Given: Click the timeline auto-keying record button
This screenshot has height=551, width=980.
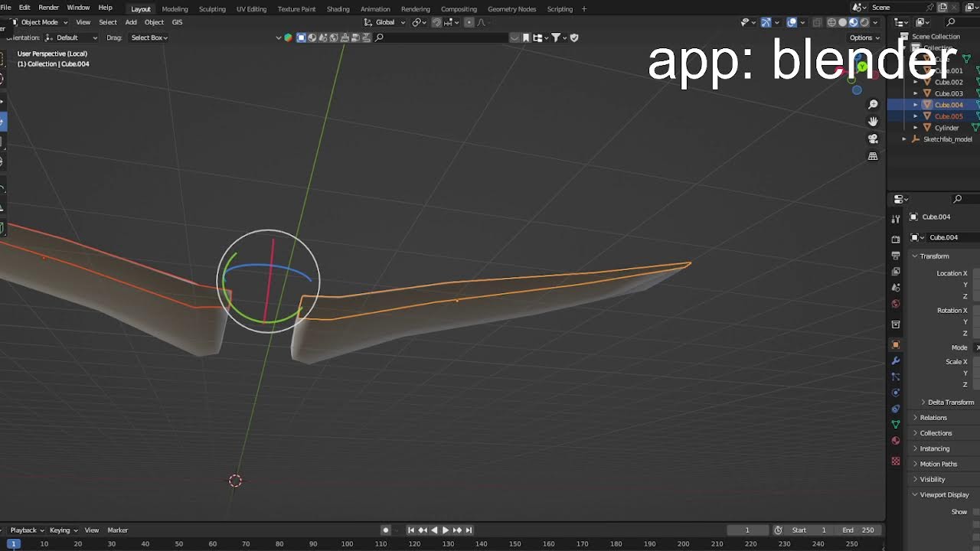Looking at the screenshot, I should click(386, 530).
